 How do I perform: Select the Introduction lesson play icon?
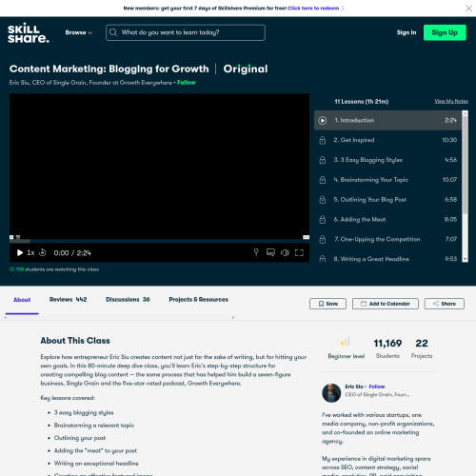(323, 120)
